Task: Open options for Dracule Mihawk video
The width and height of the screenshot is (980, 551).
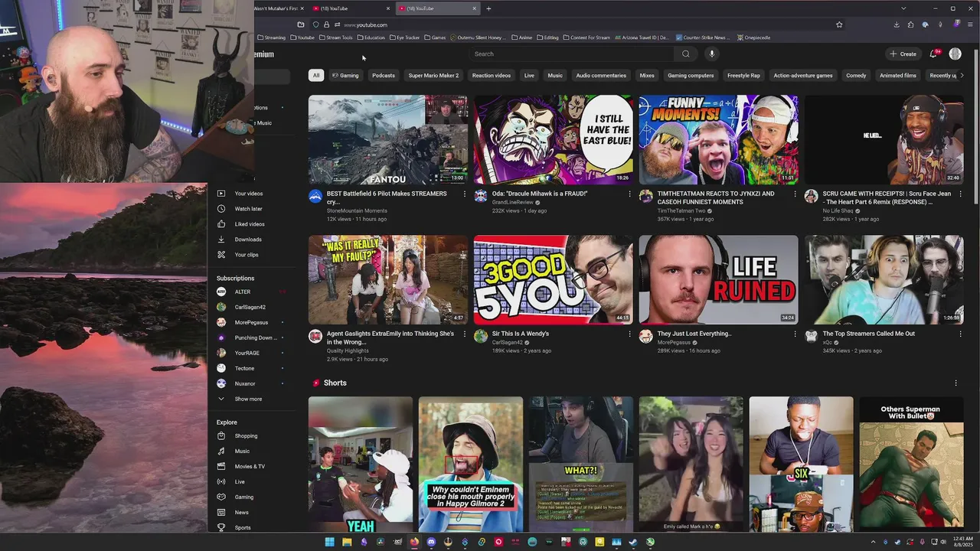Action: click(630, 194)
